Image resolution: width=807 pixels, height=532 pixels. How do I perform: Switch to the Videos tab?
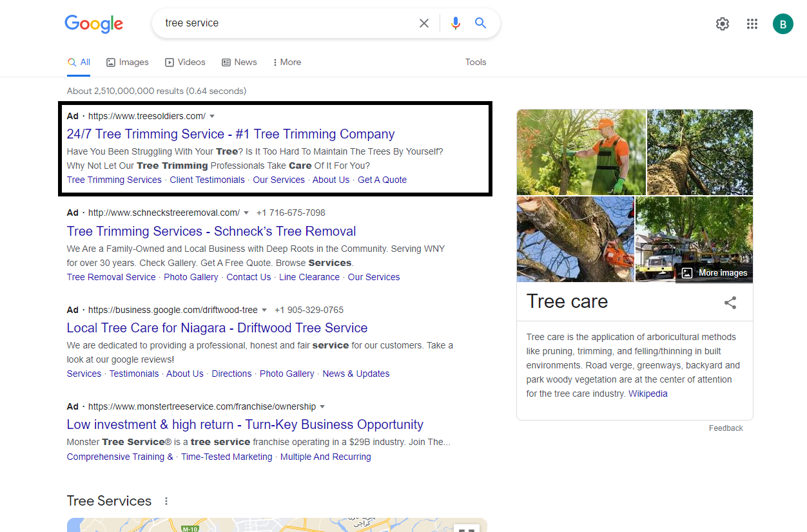(185, 62)
